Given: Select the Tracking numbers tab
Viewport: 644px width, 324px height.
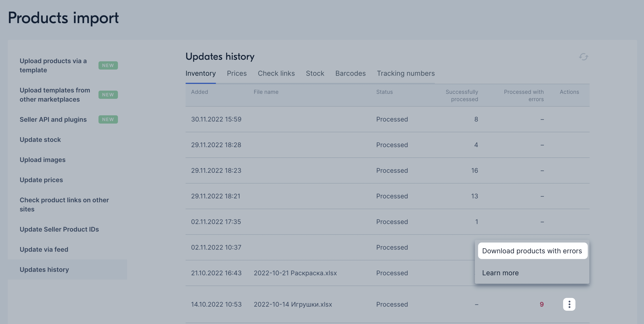Looking at the screenshot, I should 406,73.
